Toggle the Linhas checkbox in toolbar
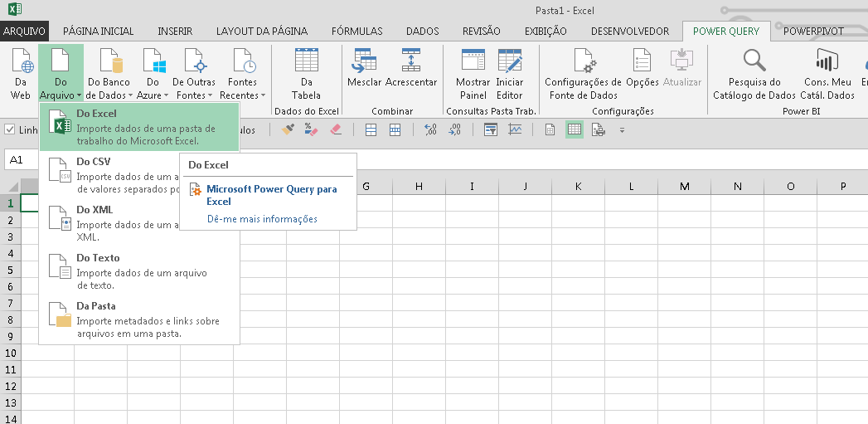This screenshot has width=868, height=424. (9, 129)
